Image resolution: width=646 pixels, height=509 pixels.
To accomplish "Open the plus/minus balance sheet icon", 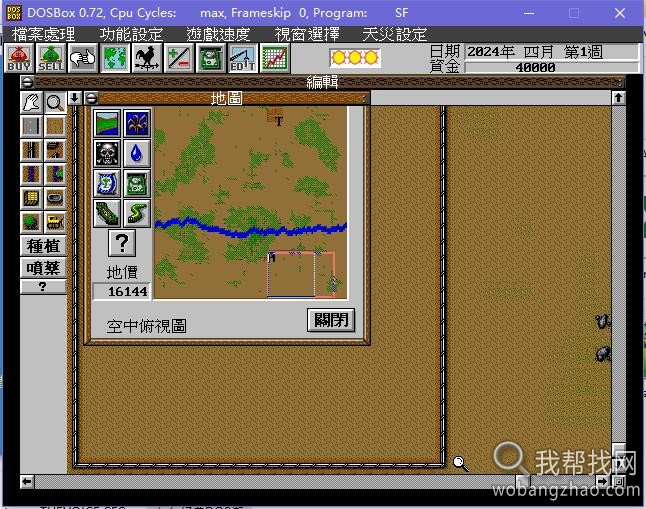I will [x=179, y=58].
